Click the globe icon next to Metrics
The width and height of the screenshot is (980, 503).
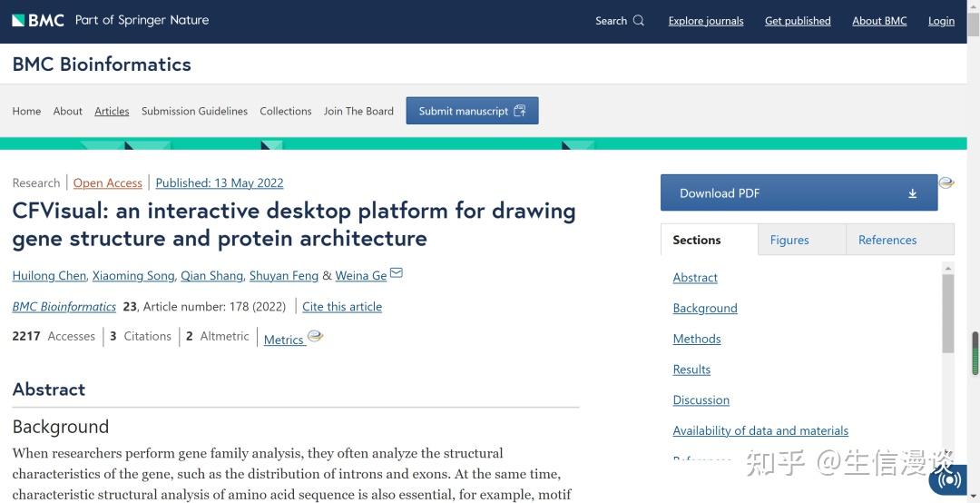tap(316, 337)
